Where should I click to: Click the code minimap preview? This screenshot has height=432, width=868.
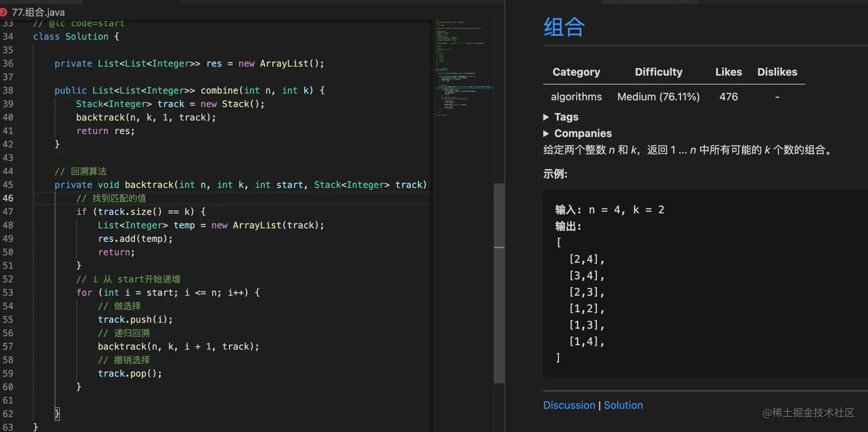(x=464, y=69)
